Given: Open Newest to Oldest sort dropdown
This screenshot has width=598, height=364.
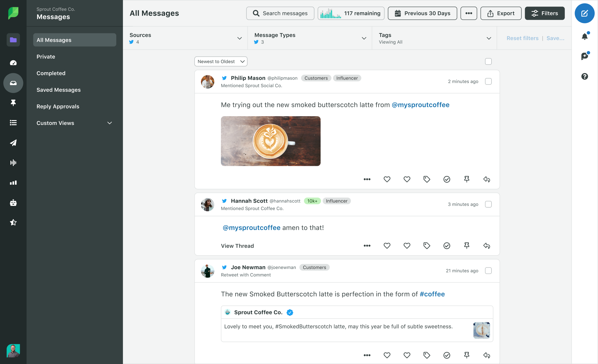Looking at the screenshot, I should click(x=220, y=61).
